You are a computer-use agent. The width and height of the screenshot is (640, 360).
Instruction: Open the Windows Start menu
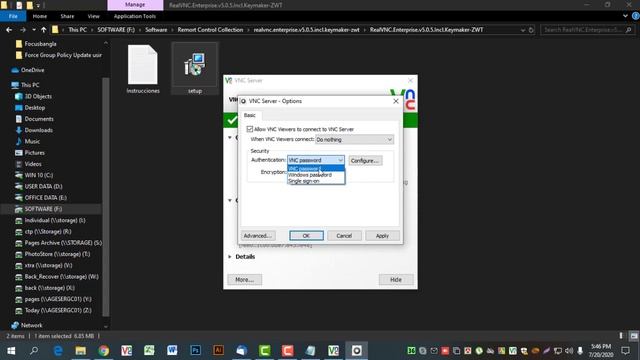11,351
